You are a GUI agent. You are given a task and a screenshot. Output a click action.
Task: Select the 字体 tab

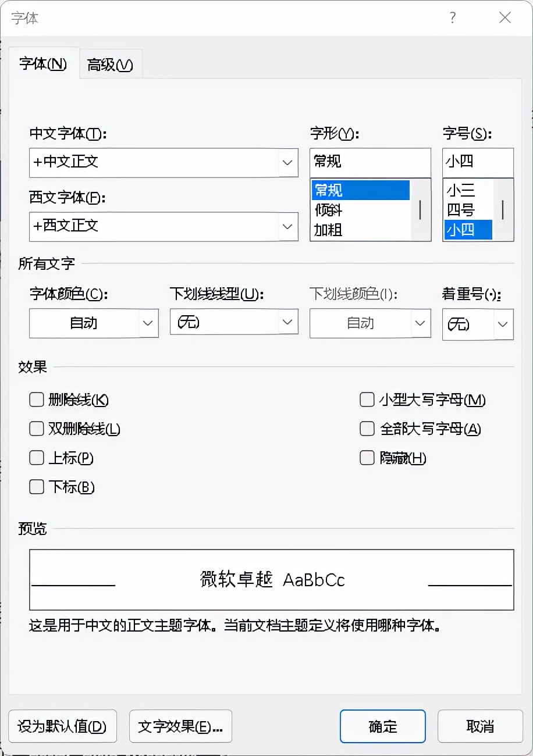44,64
